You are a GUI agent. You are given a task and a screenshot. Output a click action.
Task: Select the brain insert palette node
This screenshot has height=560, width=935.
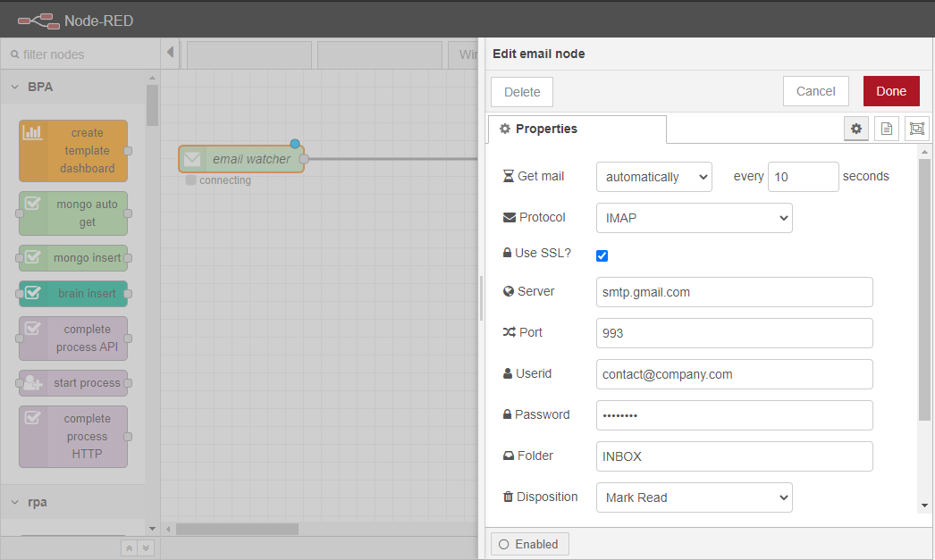point(73,294)
